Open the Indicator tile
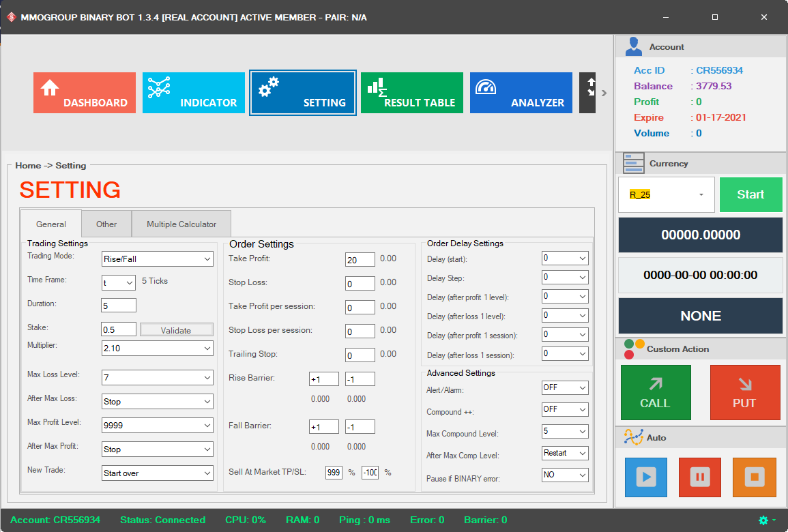The height and width of the screenshot is (532, 788). (194, 93)
